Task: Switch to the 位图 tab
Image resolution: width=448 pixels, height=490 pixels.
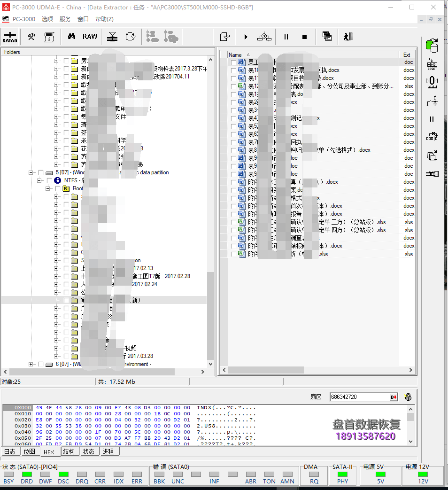Action: point(30,451)
